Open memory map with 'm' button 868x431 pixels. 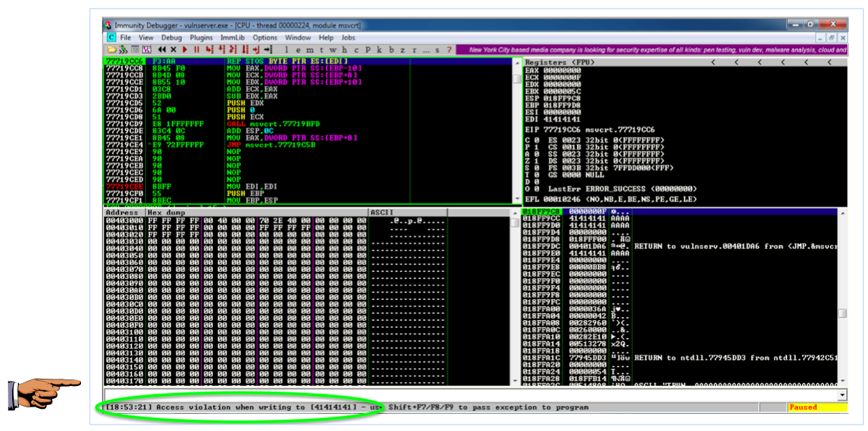coord(310,49)
